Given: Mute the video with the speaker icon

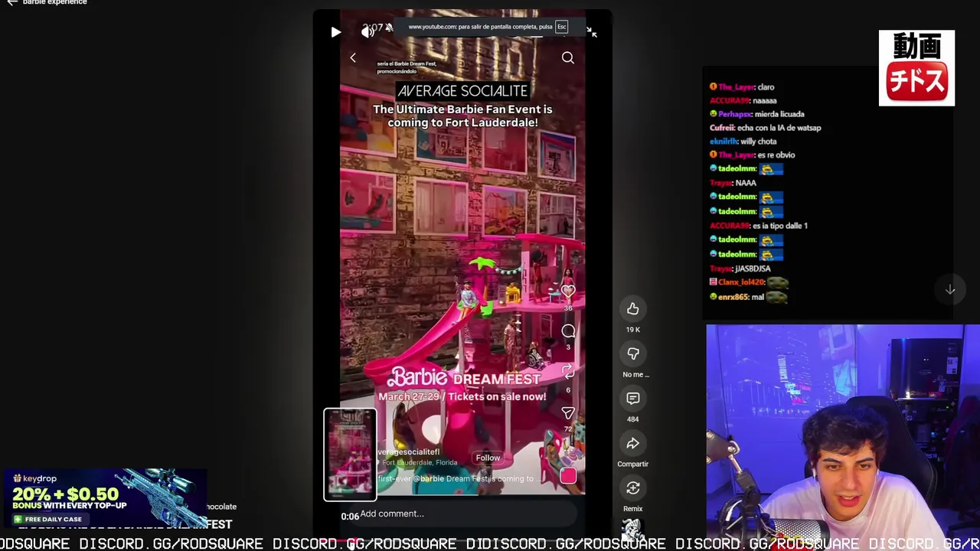Looking at the screenshot, I should [368, 31].
